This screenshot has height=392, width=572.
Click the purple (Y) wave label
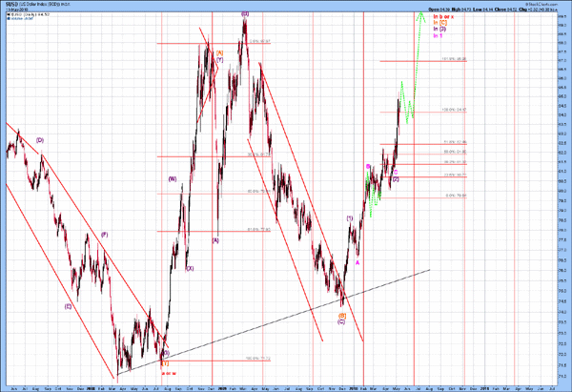coord(219,59)
